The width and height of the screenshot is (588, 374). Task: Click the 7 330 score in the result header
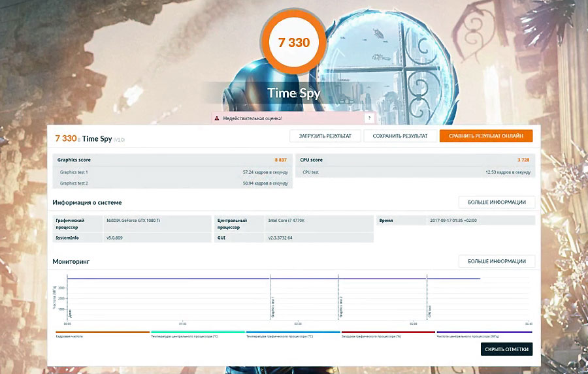pyautogui.click(x=65, y=138)
